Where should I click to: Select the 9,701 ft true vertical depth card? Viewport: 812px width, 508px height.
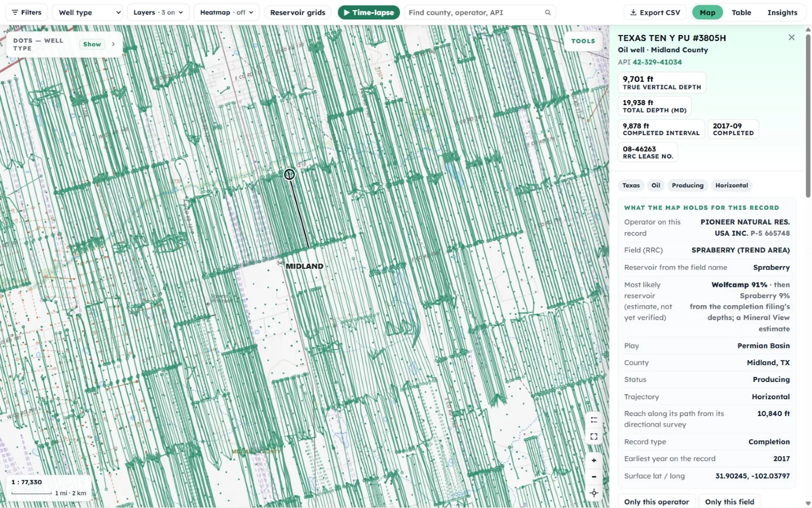pyautogui.click(x=662, y=83)
